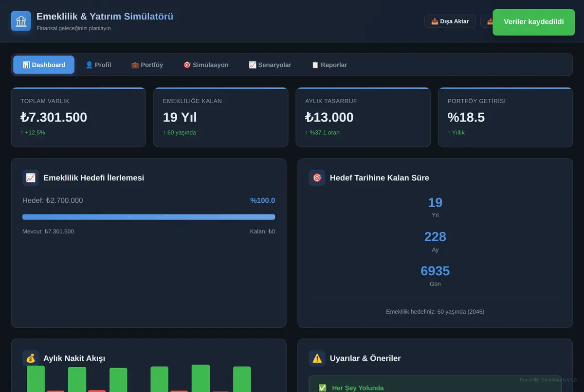Viewport: 584px width, 392px height.
Task: Click the money bag icon beside Aylık Nakit Akışı
Action: (31, 358)
